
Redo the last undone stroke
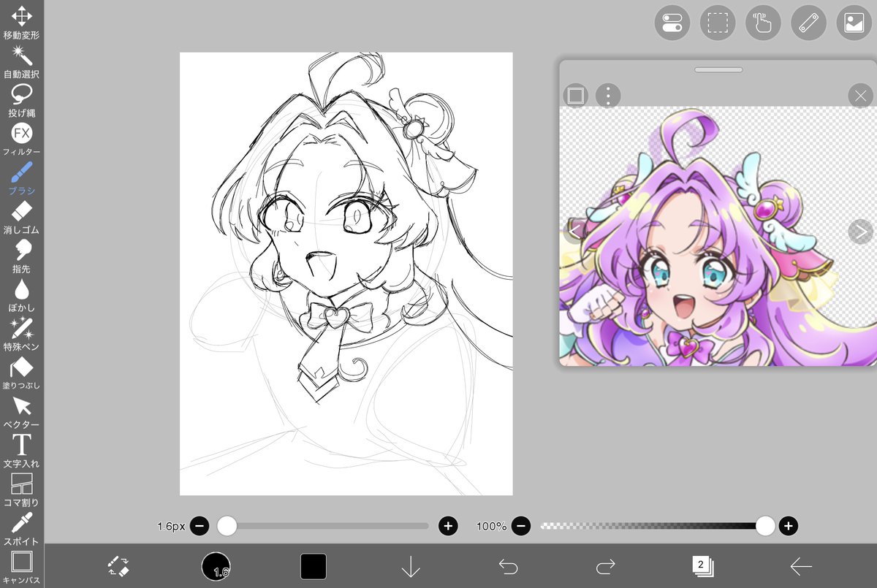coord(606,566)
